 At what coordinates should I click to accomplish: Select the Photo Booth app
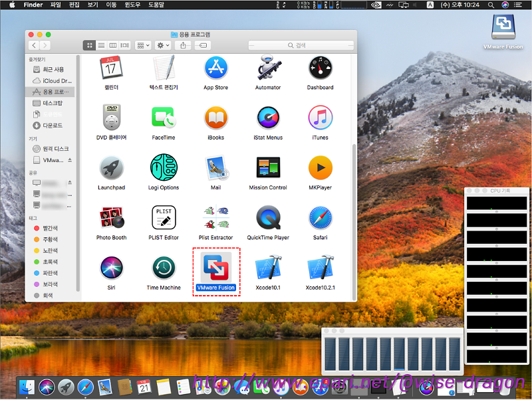[111, 218]
